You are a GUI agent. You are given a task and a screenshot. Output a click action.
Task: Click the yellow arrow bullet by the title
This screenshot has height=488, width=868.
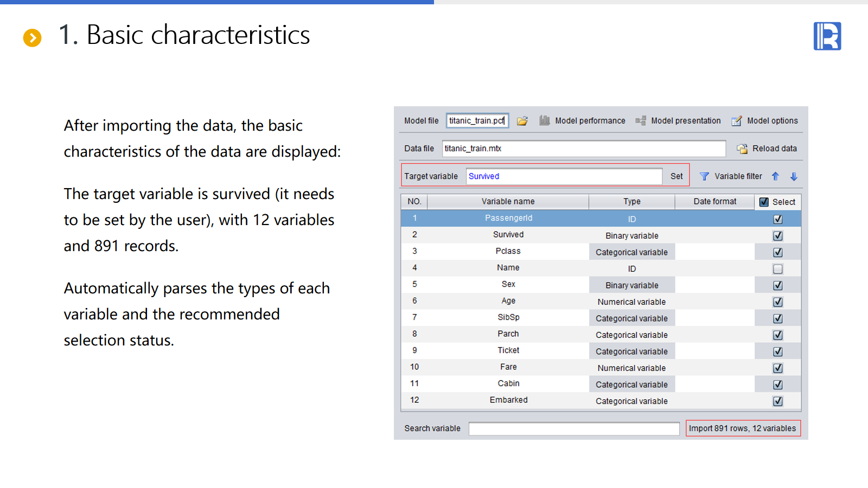coord(33,37)
